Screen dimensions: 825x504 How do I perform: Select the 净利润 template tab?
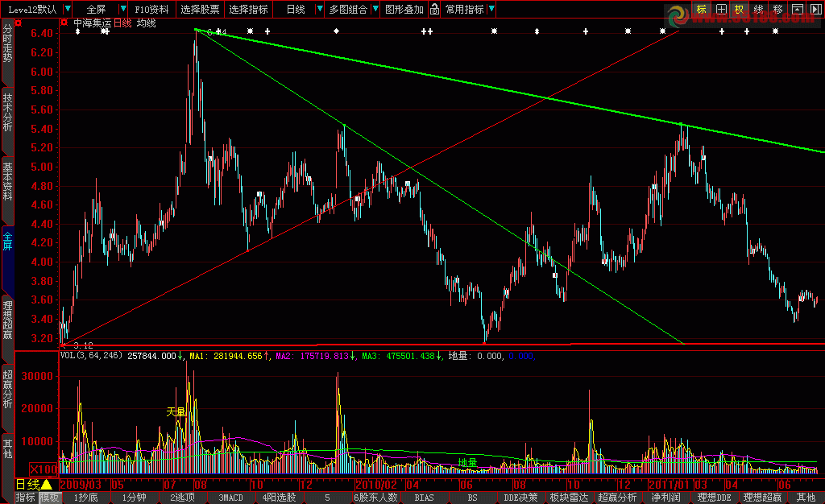coord(665,498)
